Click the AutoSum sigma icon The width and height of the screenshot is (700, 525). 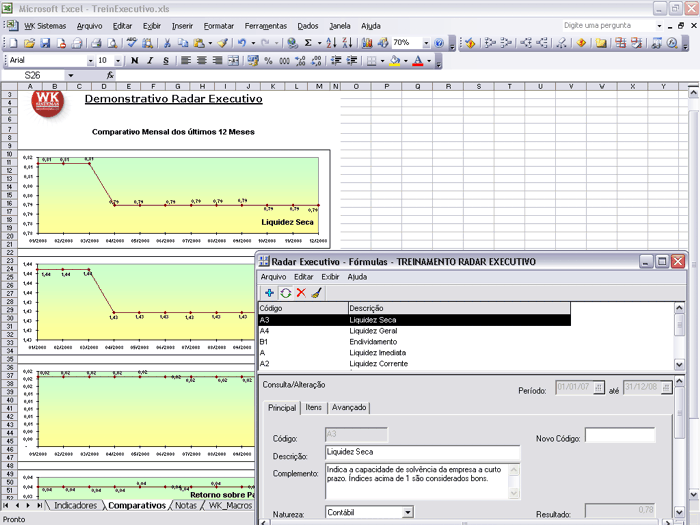pos(306,44)
